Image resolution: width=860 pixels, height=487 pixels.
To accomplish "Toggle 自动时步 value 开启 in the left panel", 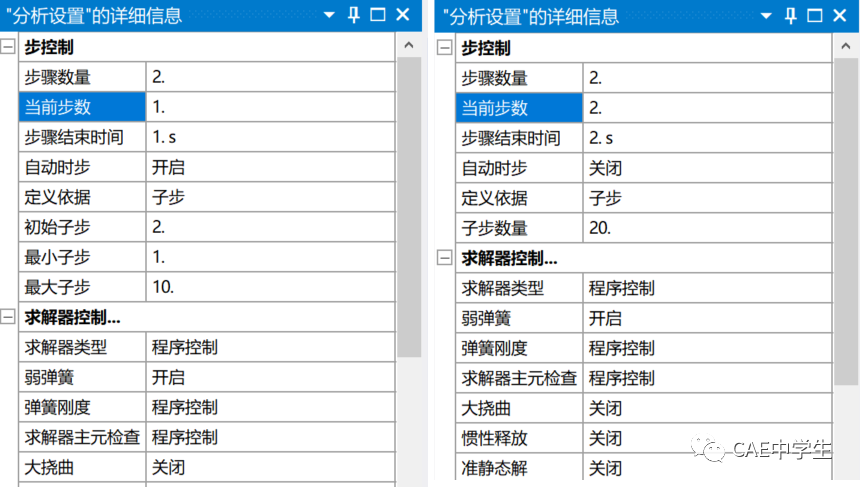I will pos(270,168).
